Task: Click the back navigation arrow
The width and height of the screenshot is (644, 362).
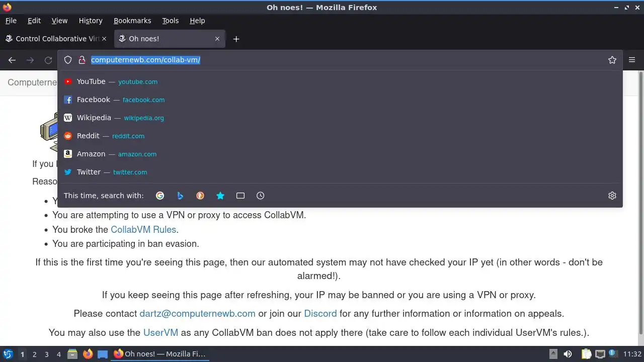Action: (x=12, y=60)
